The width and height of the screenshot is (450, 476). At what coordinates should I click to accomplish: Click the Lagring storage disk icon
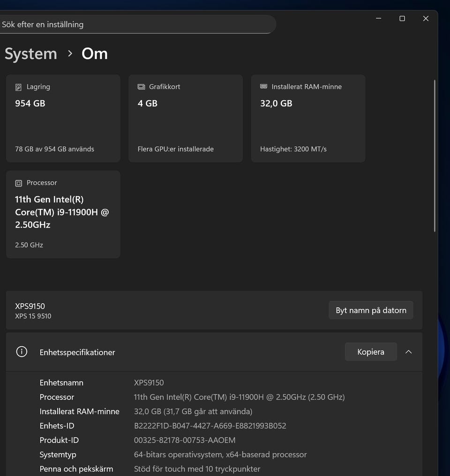click(19, 87)
